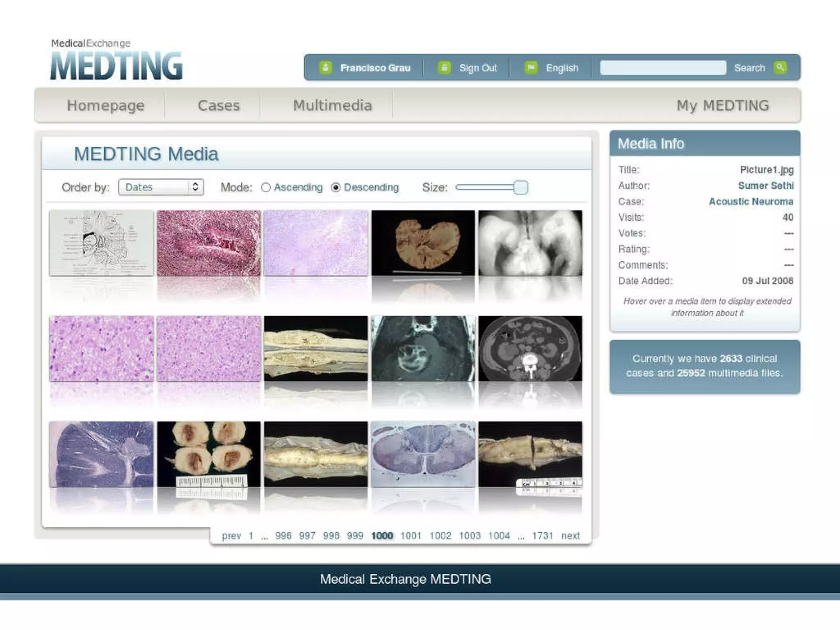Click the green user profile icon

tap(325, 67)
